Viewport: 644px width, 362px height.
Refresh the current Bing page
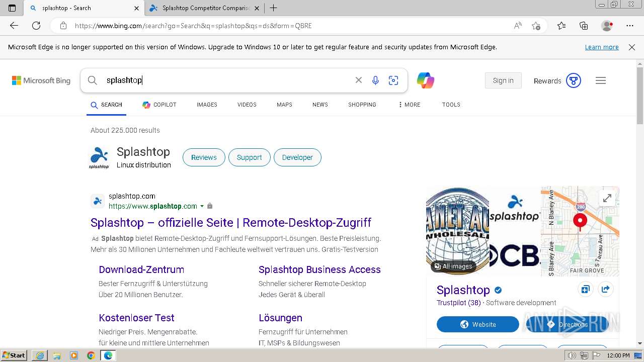click(36, 26)
